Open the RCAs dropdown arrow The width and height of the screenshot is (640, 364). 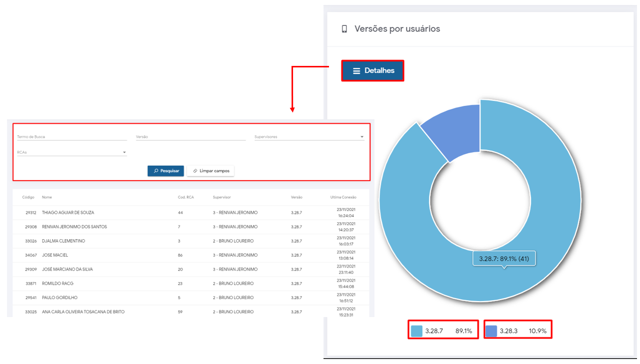pos(124,152)
